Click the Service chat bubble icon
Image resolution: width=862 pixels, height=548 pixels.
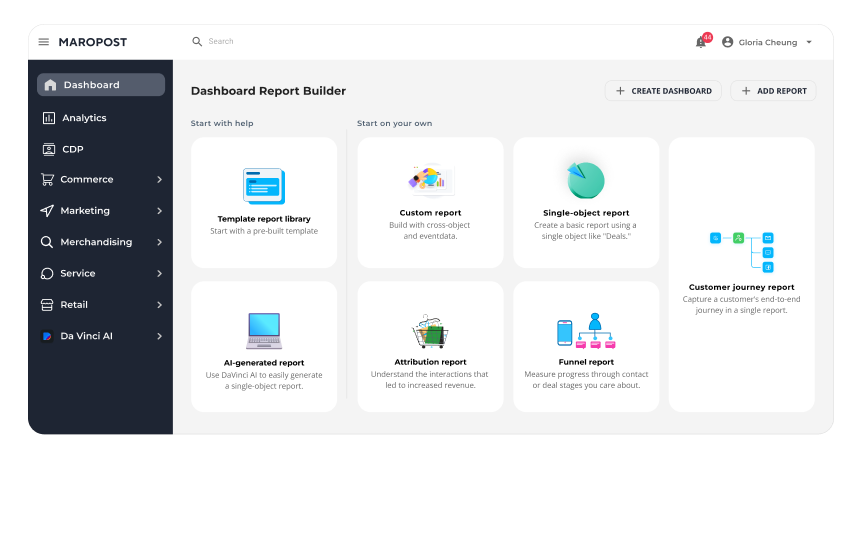pos(47,274)
